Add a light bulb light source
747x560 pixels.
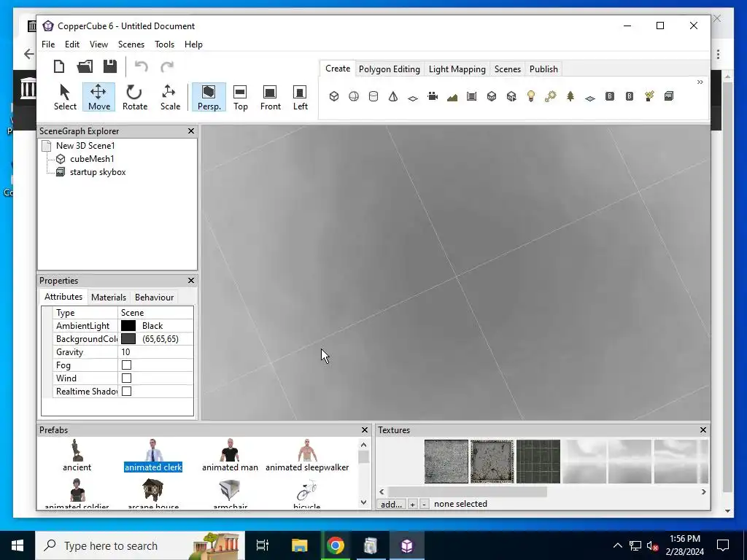[531, 96]
